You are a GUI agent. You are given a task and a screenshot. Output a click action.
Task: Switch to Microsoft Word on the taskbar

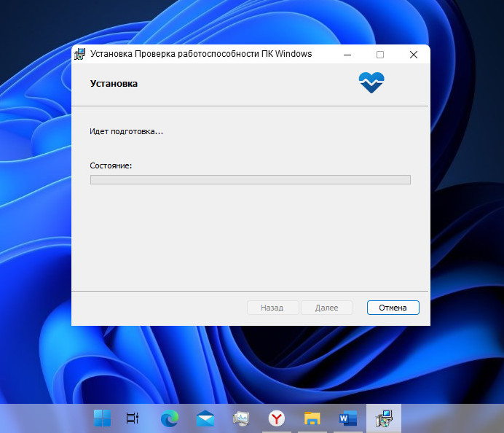click(348, 418)
